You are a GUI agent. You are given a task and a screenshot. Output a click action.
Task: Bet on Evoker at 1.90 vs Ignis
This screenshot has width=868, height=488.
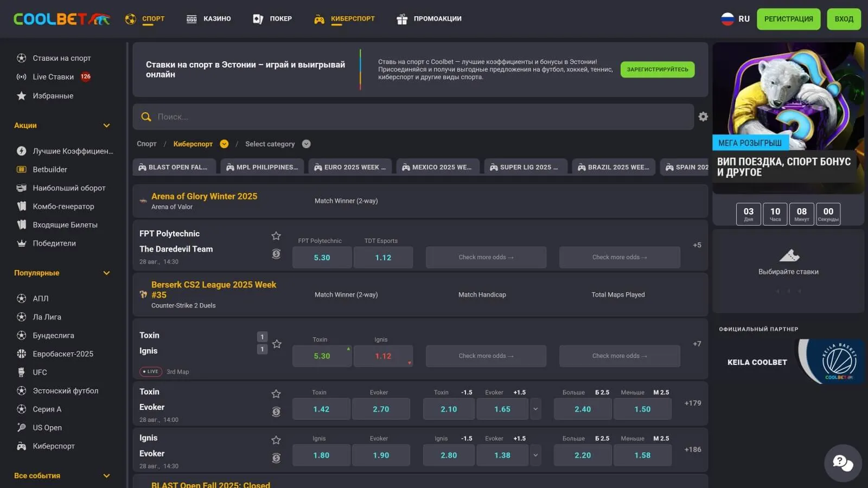pyautogui.click(x=381, y=455)
